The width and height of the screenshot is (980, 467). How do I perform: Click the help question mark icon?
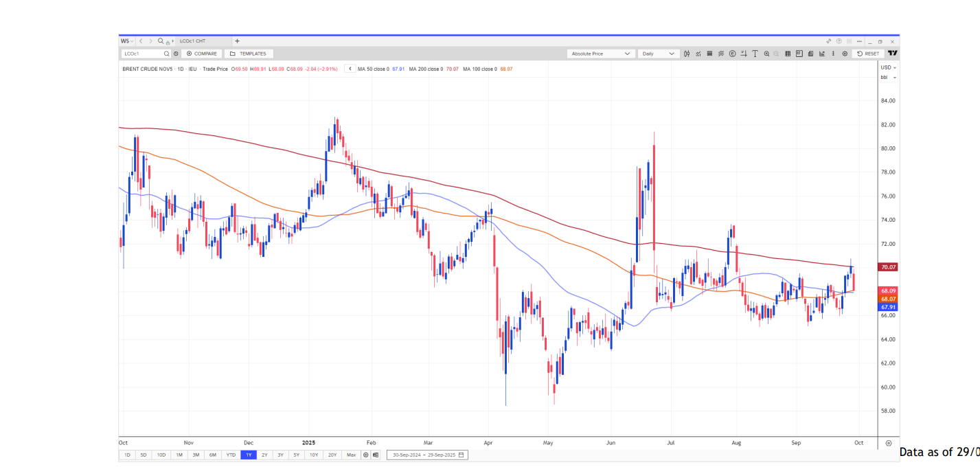pos(839,41)
